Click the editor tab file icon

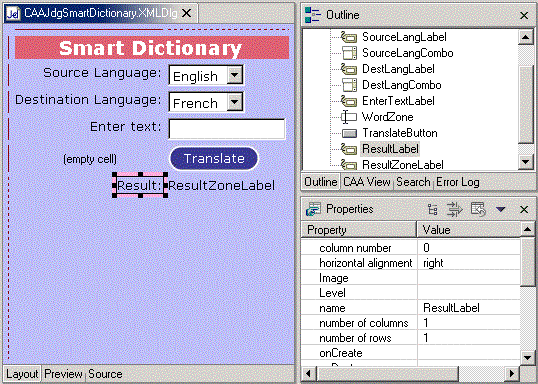13,13
